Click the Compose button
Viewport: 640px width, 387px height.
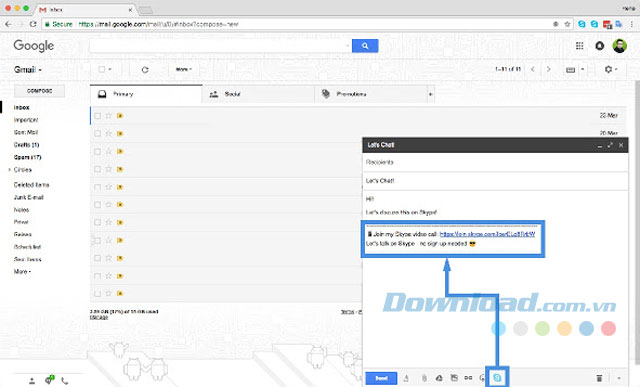pos(40,91)
